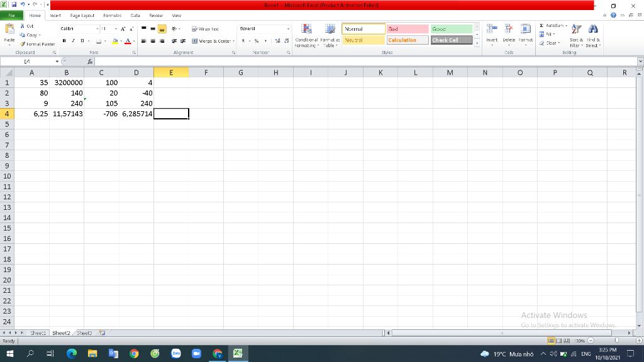Toggle top align button
The height and width of the screenshot is (362, 644).
(144, 29)
